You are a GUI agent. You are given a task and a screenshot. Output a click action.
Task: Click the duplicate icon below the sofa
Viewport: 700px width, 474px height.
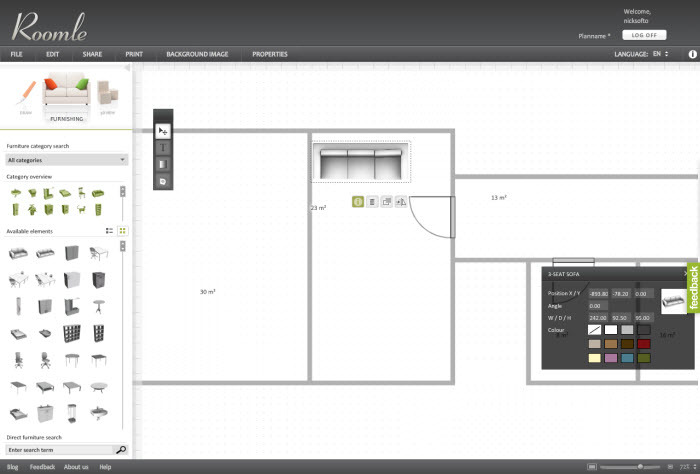click(387, 202)
